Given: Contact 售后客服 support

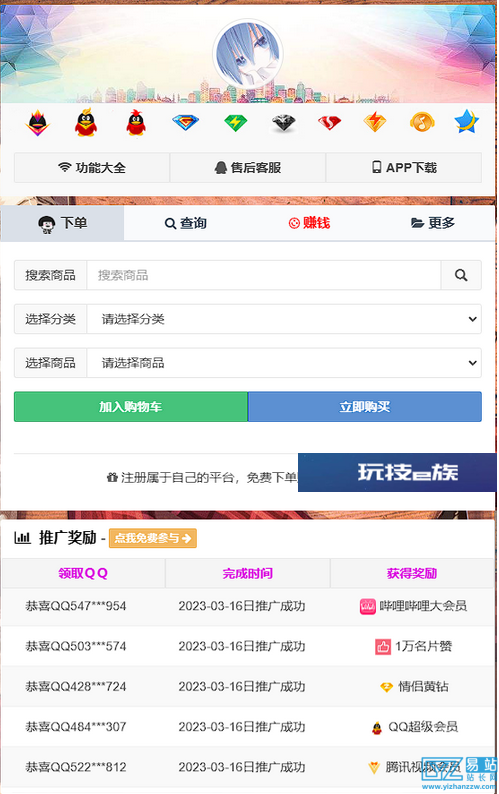Looking at the screenshot, I should (248, 168).
